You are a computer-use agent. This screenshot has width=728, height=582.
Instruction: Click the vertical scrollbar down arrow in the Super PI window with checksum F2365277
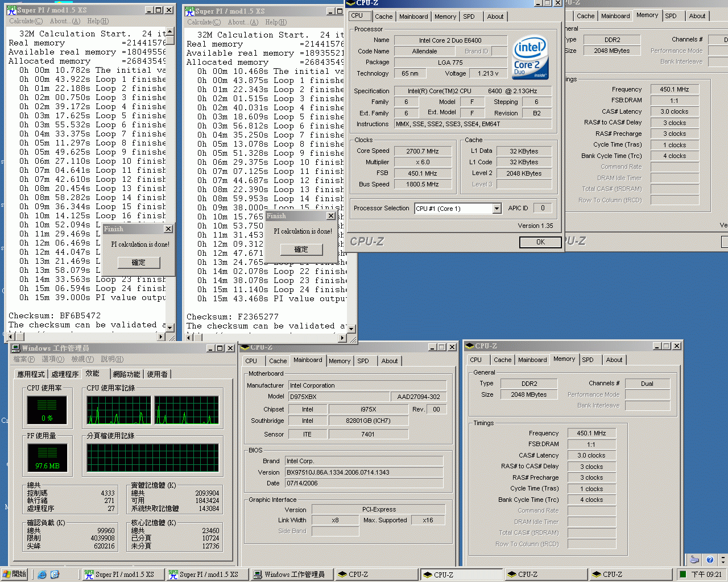351,329
